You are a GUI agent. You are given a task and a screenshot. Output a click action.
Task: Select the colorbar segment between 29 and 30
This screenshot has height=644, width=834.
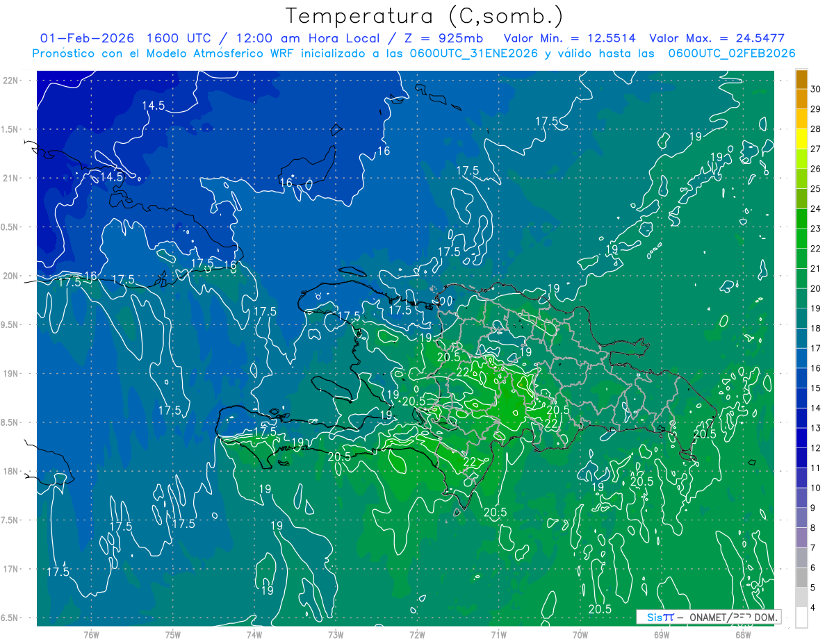[x=801, y=99]
